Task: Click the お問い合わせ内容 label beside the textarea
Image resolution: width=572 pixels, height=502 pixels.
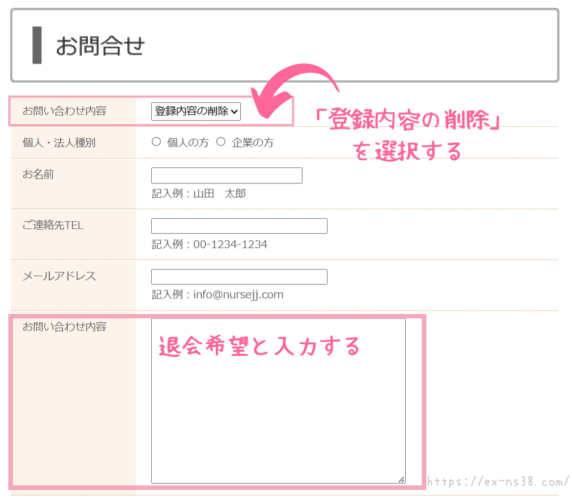Action: [x=64, y=327]
